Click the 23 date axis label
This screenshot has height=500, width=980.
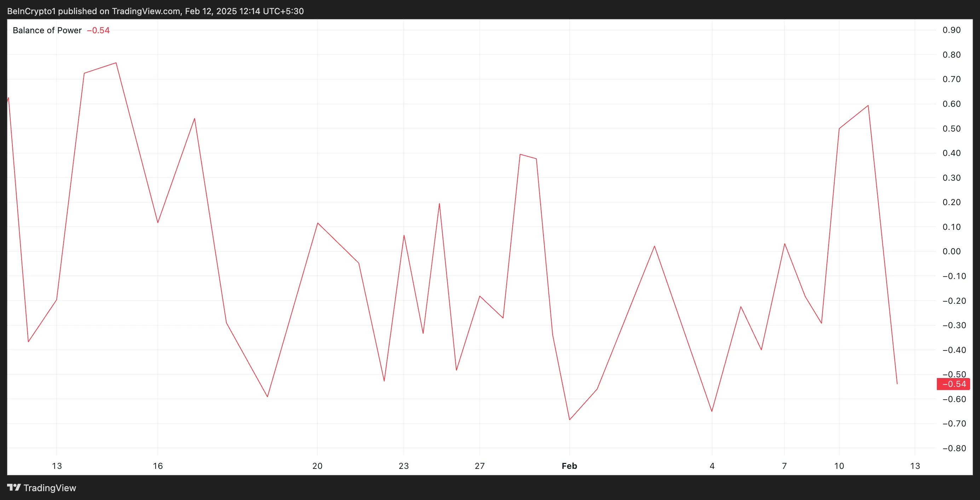point(404,466)
